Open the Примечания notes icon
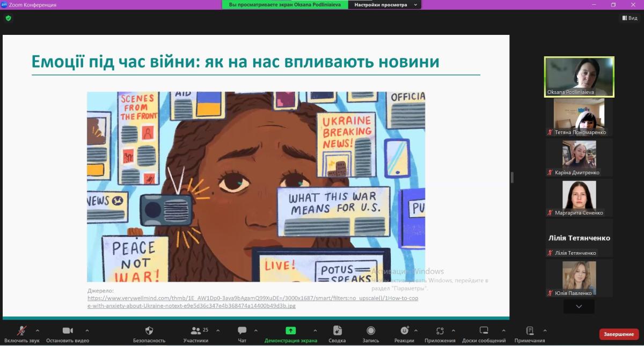This screenshot has height=346, width=644. [x=530, y=330]
